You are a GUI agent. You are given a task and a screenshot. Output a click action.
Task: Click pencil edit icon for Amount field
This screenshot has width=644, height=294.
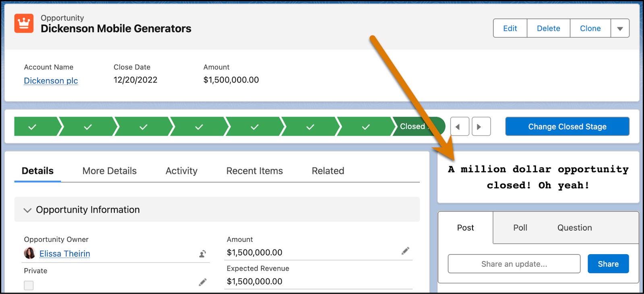pos(405,251)
